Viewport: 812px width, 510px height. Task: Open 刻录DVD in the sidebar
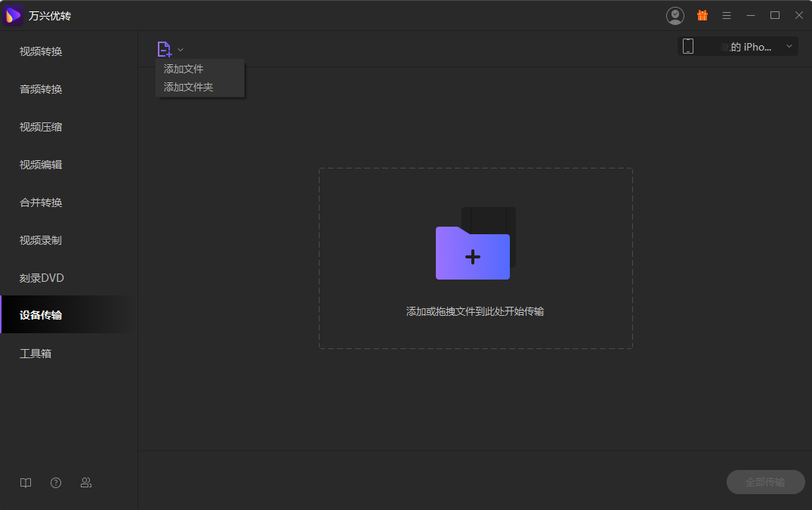[x=42, y=278]
